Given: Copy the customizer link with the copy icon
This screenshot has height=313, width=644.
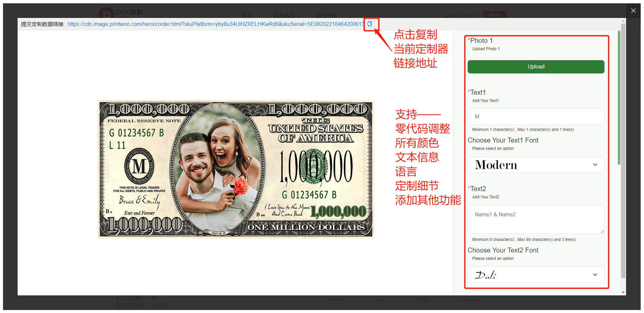Looking at the screenshot, I should point(370,24).
